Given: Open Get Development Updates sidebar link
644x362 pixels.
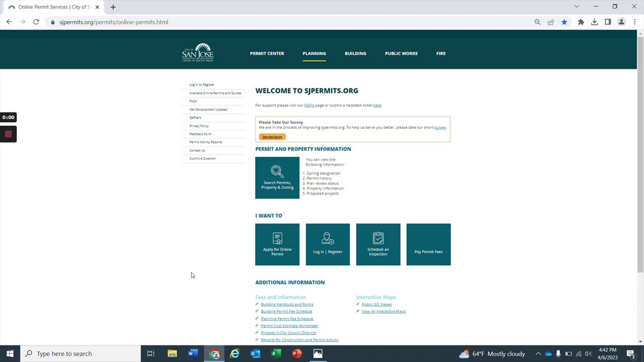Looking at the screenshot, I should click(x=208, y=109).
